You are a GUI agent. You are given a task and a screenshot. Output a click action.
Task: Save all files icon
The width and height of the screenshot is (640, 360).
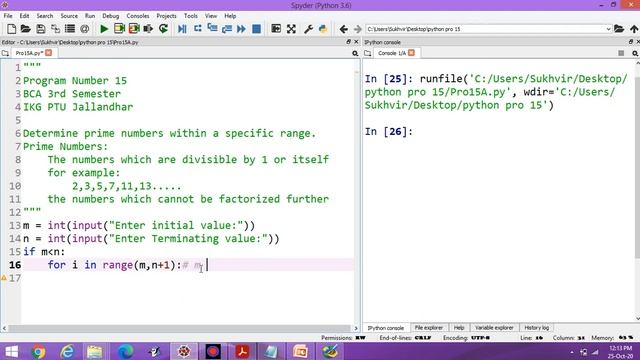[x=55, y=29]
